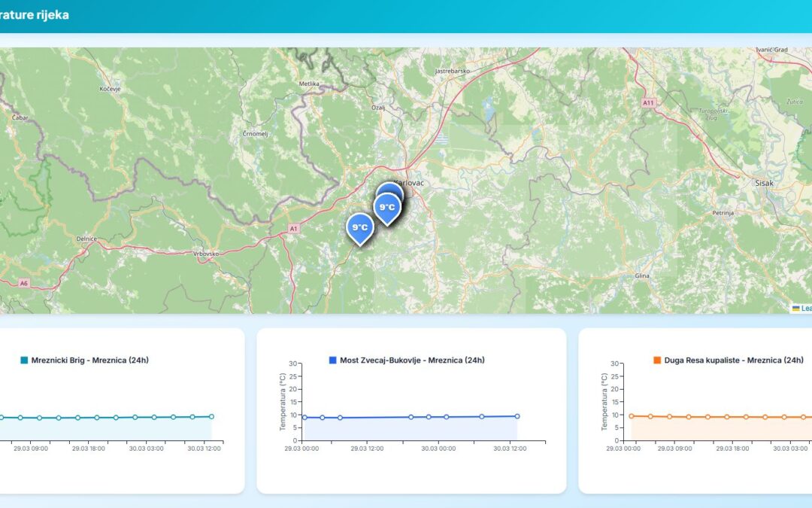The image size is (812, 508).
Task: Click last data point in Mreznicki Brig chart
Action: (211, 416)
